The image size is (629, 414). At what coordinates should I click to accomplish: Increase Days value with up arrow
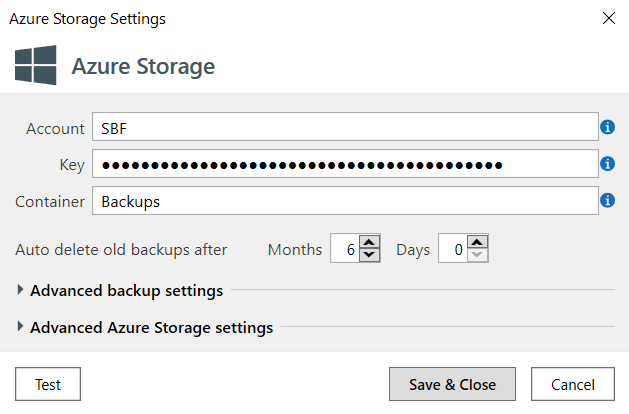click(477, 242)
